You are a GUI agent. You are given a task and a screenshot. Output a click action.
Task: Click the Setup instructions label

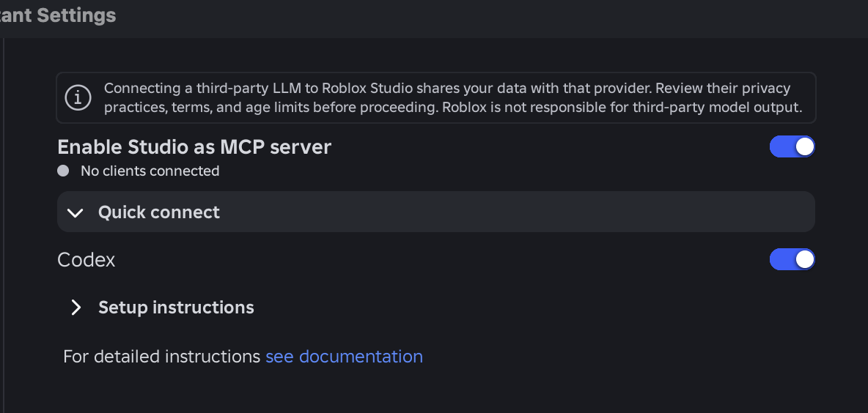(x=176, y=308)
